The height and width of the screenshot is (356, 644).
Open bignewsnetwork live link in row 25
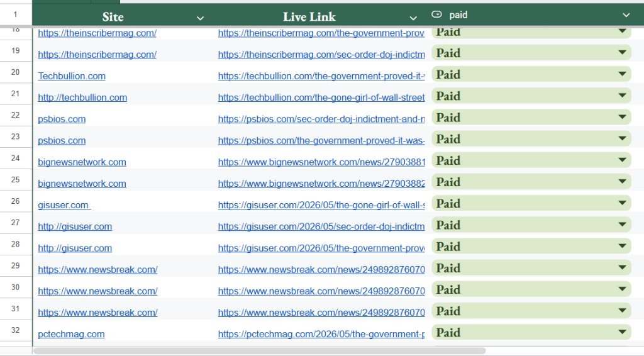[321, 184]
